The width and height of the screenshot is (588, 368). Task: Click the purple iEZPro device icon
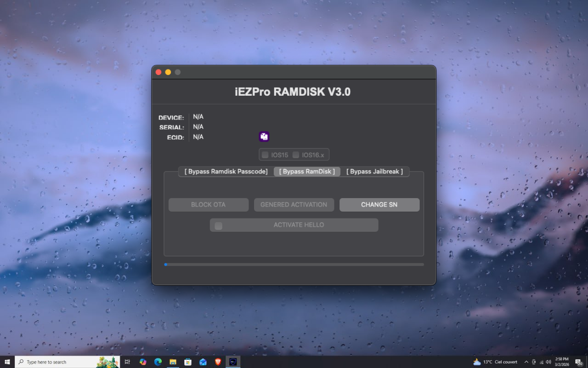click(x=264, y=136)
